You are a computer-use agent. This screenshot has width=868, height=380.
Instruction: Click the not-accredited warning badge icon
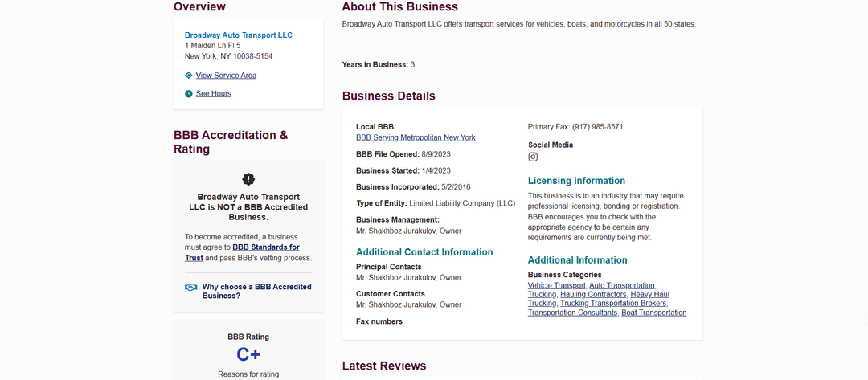[248, 179]
